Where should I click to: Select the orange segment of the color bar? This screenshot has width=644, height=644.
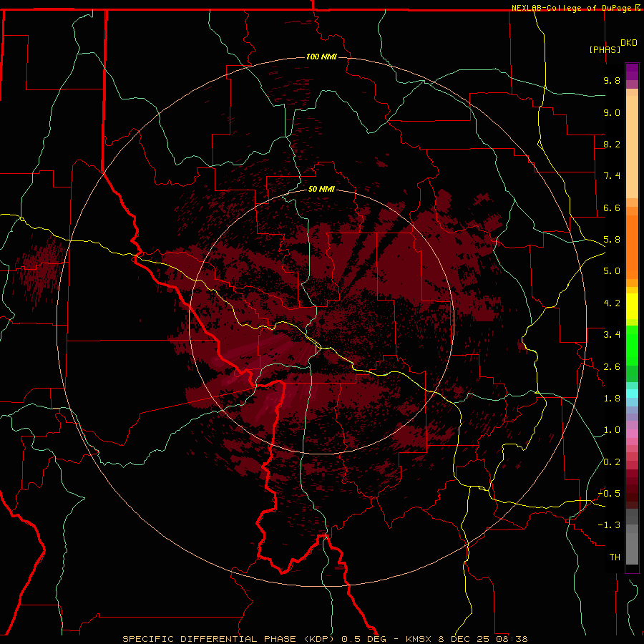pos(632,248)
